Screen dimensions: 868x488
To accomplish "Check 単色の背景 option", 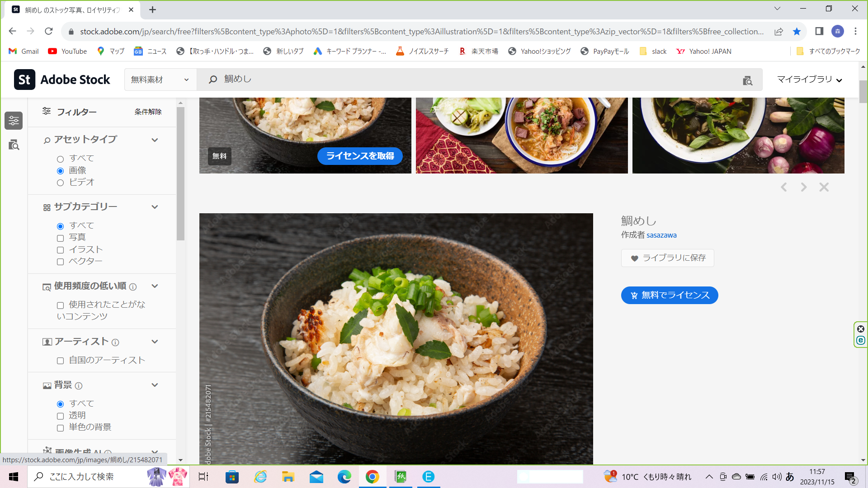I will [60, 428].
